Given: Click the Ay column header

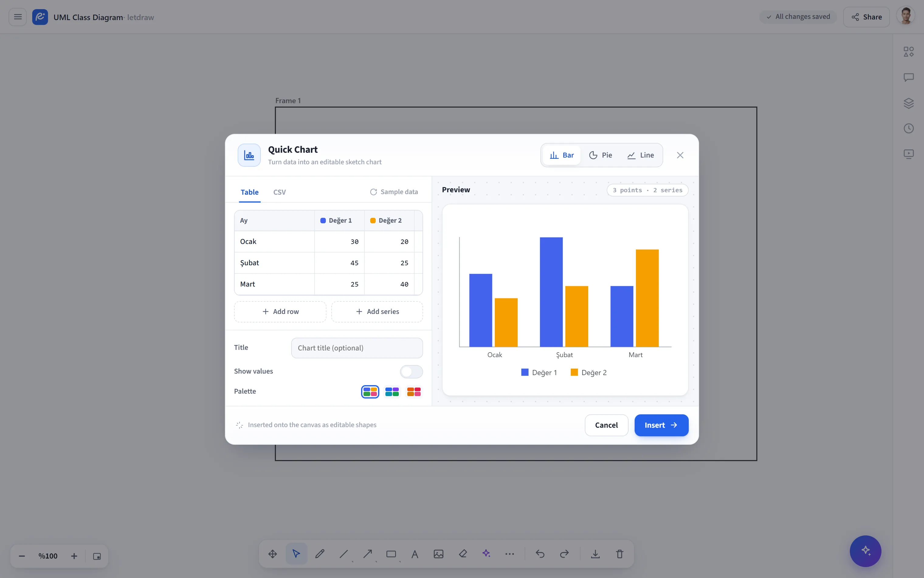Looking at the screenshot, I should (x=274, y=221).
